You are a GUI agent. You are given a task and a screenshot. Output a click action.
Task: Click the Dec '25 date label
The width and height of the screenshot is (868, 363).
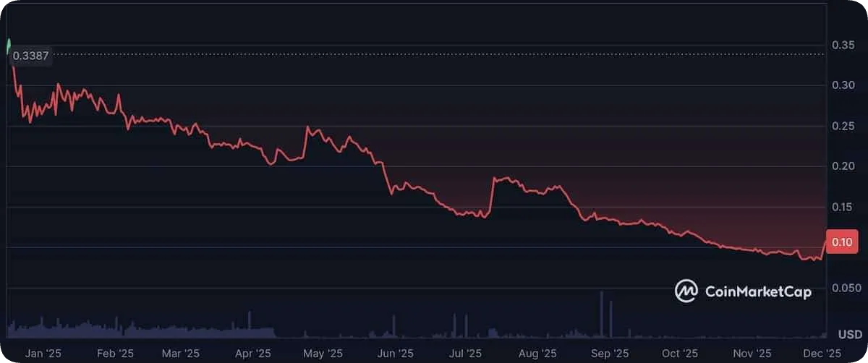point(823,353)
